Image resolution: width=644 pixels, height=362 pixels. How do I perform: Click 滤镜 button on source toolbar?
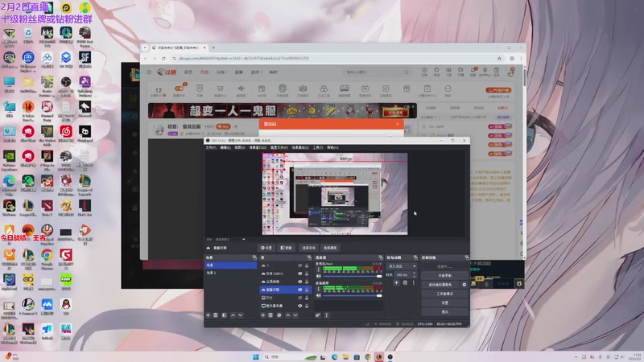pos(286,248)
